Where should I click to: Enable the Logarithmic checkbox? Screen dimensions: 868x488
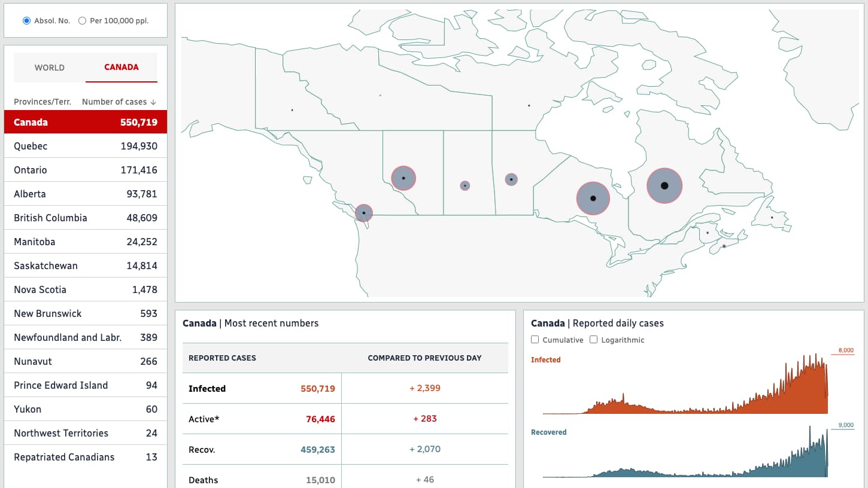pos(593,339)
